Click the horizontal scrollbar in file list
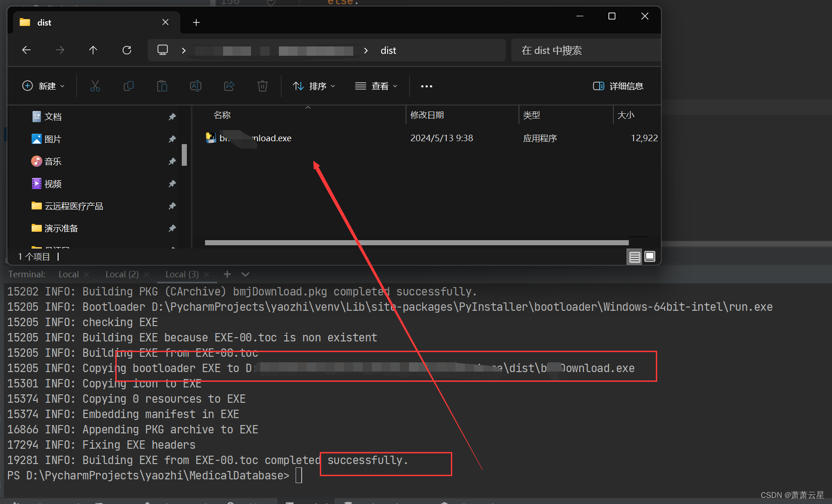Viewport: 832px width, 504px height. point(416,242)
